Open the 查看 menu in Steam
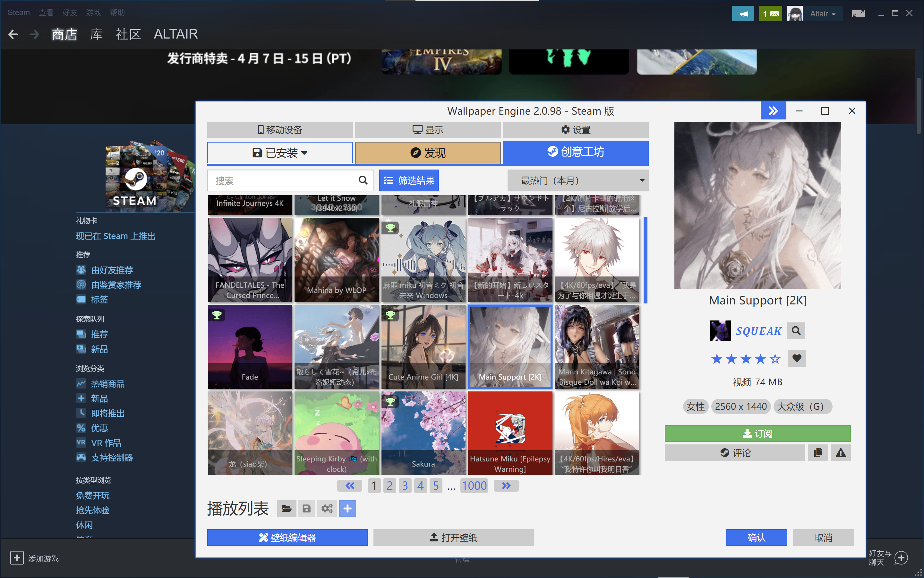 pyautogui.click(x=46, y=13)
